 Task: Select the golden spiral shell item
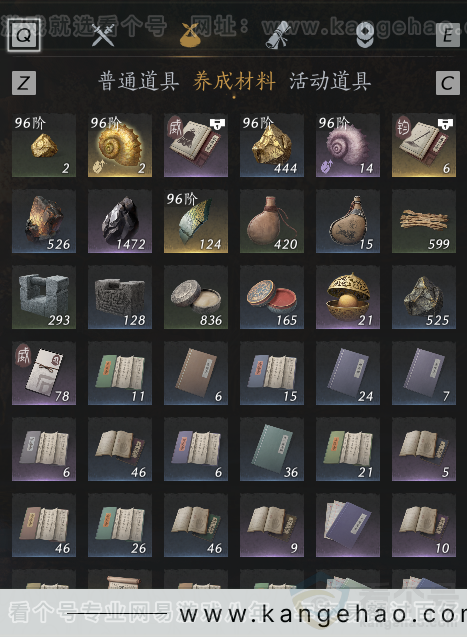pyautogui.click(x=120, y=145)
